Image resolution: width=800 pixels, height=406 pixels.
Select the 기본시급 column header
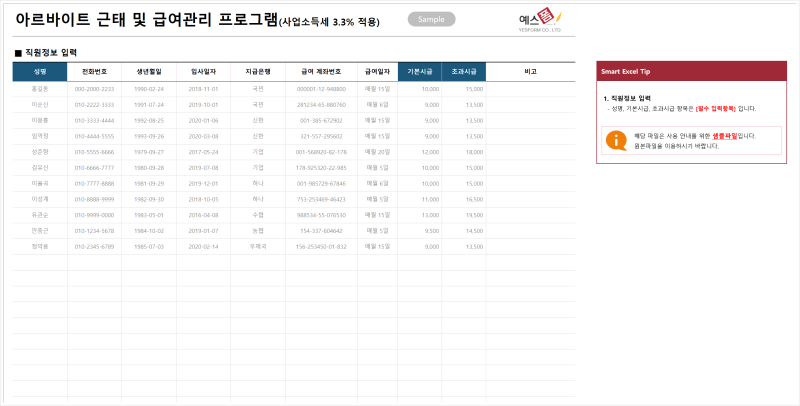click(420, 72)
